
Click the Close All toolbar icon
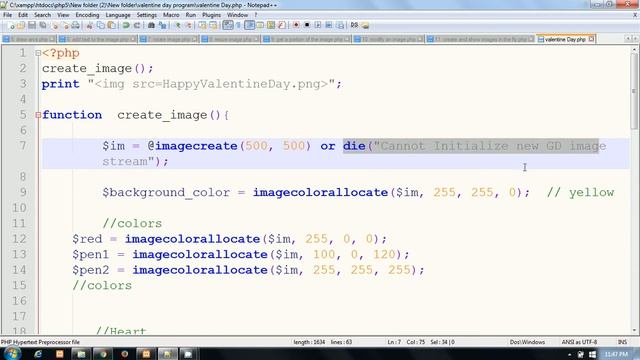(x=65, y=25)
